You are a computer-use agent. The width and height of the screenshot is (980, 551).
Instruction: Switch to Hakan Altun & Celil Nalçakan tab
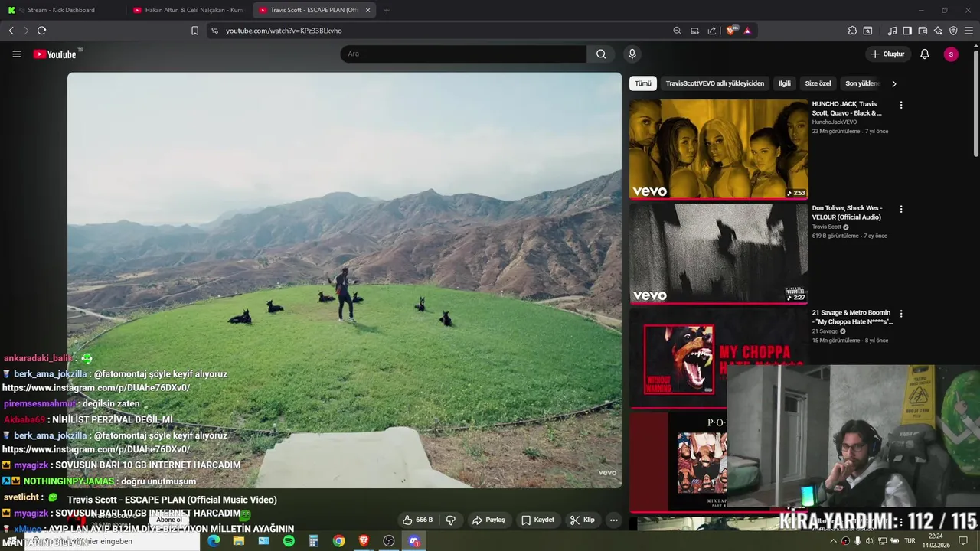coord(188,10)
